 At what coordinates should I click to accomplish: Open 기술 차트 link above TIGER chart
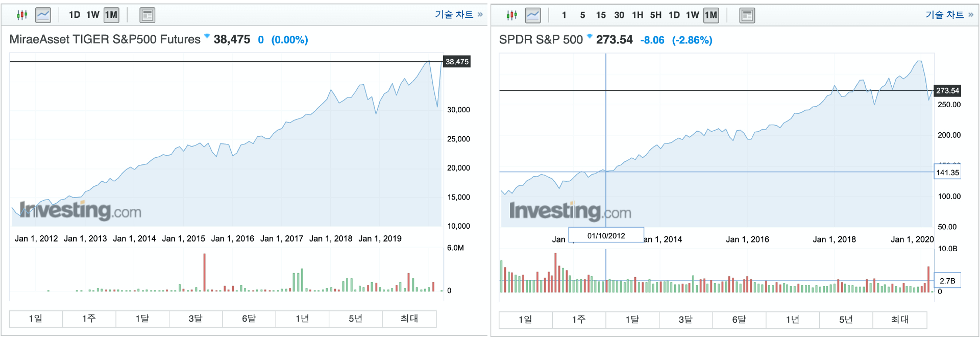tap(458, 14)
